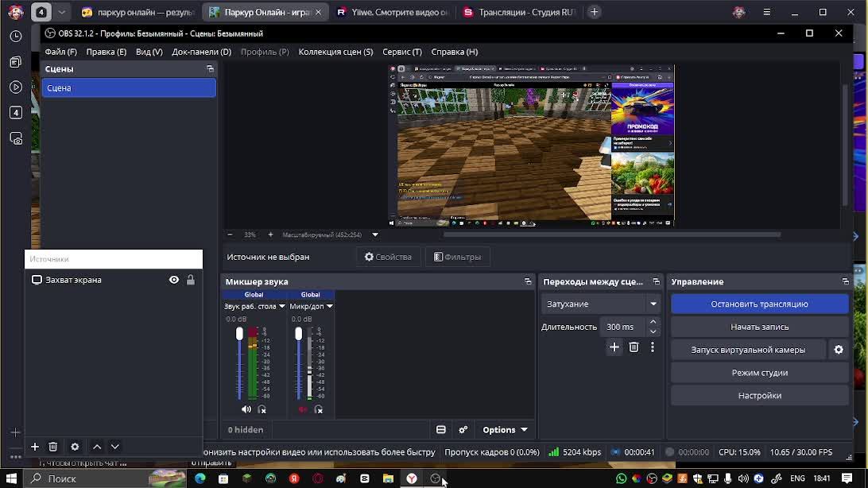868x488 pixels.
Task: Open the Коллекция сцен (S) menu
Action: click(335, 52)
